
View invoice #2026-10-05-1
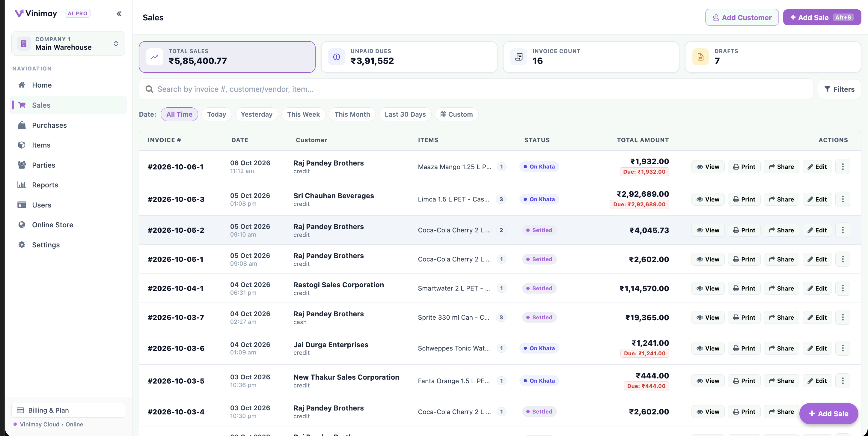[708, 259]
